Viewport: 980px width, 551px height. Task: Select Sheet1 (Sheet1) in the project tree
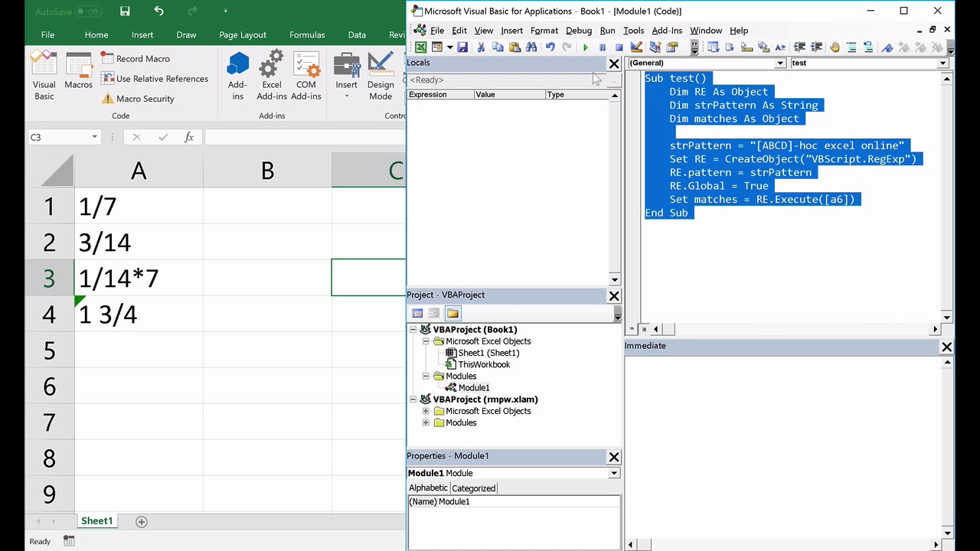click(x=488, y=353)
